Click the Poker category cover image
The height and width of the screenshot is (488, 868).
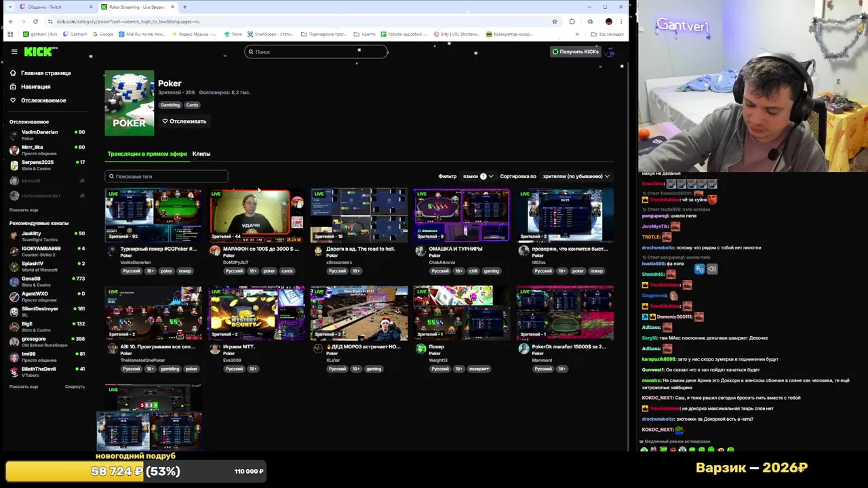click(129, 103)
